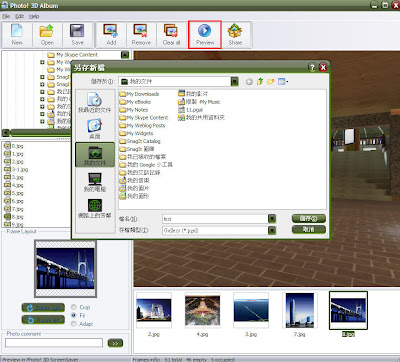Click the dialog's question mark help button
The width and height of the screenshot is (400, 362).
click(x=312, y=67)
